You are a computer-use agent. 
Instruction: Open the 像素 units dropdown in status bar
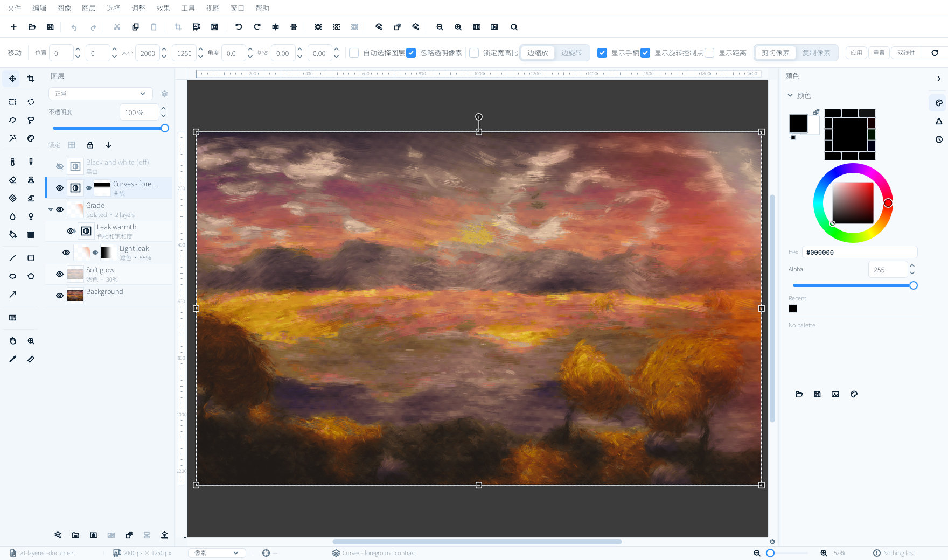pos(217,553)
